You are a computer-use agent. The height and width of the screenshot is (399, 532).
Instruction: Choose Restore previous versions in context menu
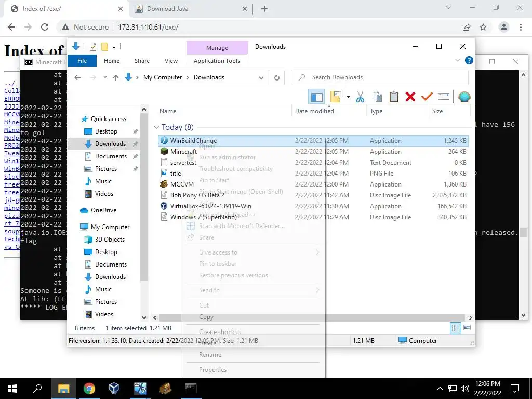pyautogui.click(x=233, y=275)
